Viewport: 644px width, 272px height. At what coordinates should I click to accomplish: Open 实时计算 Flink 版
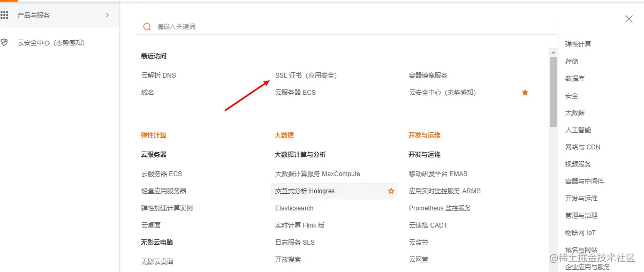[x=300, y=225]
